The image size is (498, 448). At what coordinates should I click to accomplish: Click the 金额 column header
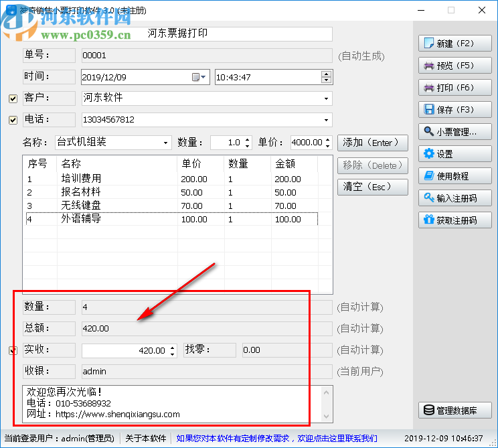coord(295,163)
